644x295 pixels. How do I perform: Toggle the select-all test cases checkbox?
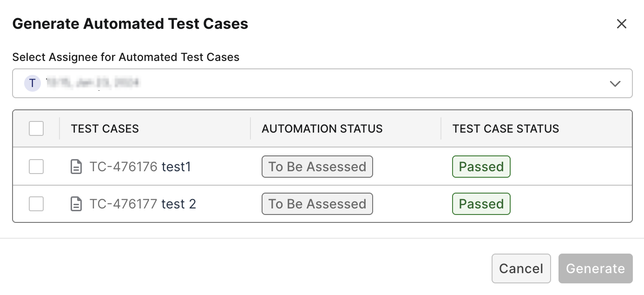point(36,128)
